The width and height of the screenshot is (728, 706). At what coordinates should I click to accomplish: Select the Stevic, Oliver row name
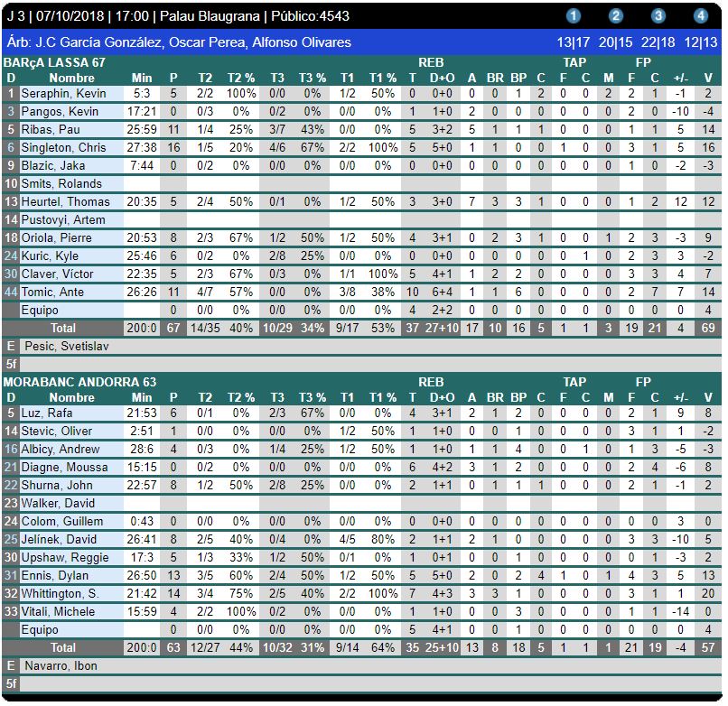(57, 432)
